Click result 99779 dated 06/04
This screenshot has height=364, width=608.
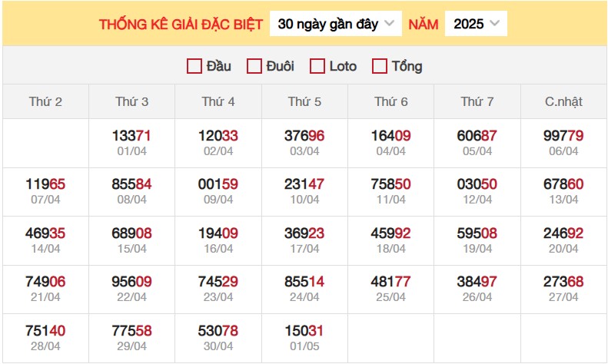pos(563,136)
